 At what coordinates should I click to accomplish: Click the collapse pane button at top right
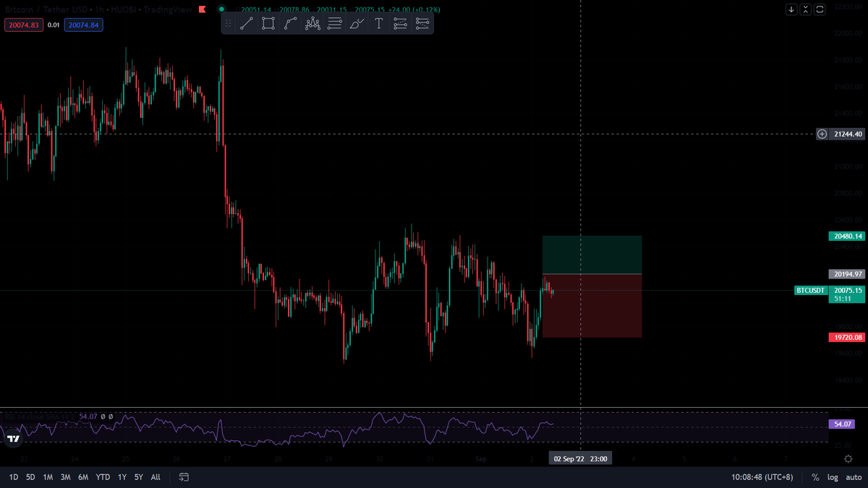click(806, 9)
